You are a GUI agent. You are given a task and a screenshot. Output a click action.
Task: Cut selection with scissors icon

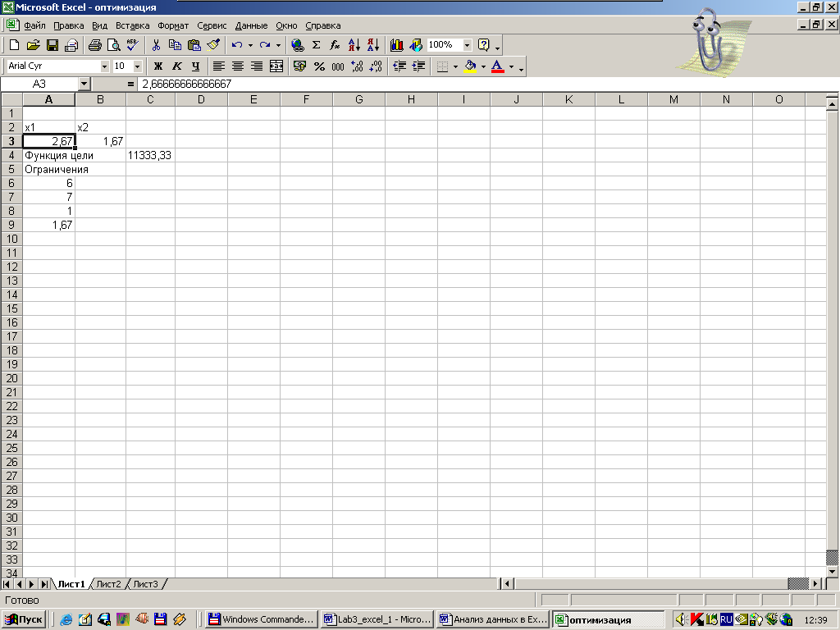click(156, 45)
